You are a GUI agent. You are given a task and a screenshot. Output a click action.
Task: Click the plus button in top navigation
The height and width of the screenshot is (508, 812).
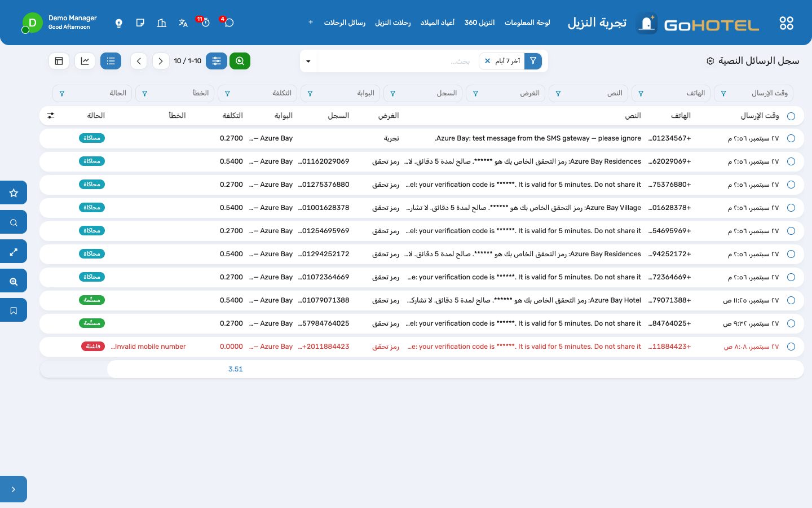311,23
